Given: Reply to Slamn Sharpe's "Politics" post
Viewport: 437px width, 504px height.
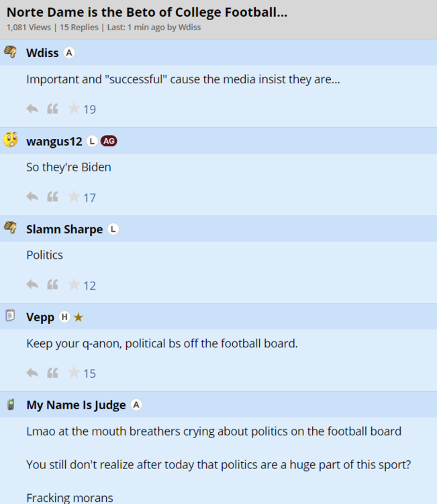Looking at the screenshot, I should tap(32, 285).
